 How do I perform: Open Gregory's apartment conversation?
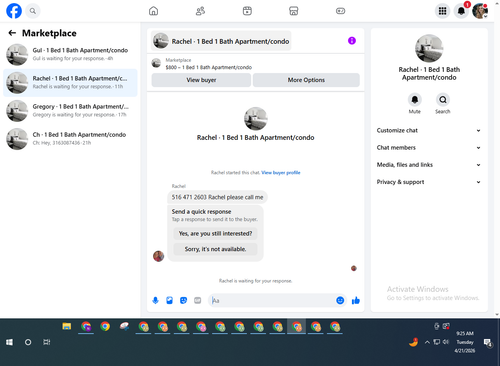coord(70,111)
